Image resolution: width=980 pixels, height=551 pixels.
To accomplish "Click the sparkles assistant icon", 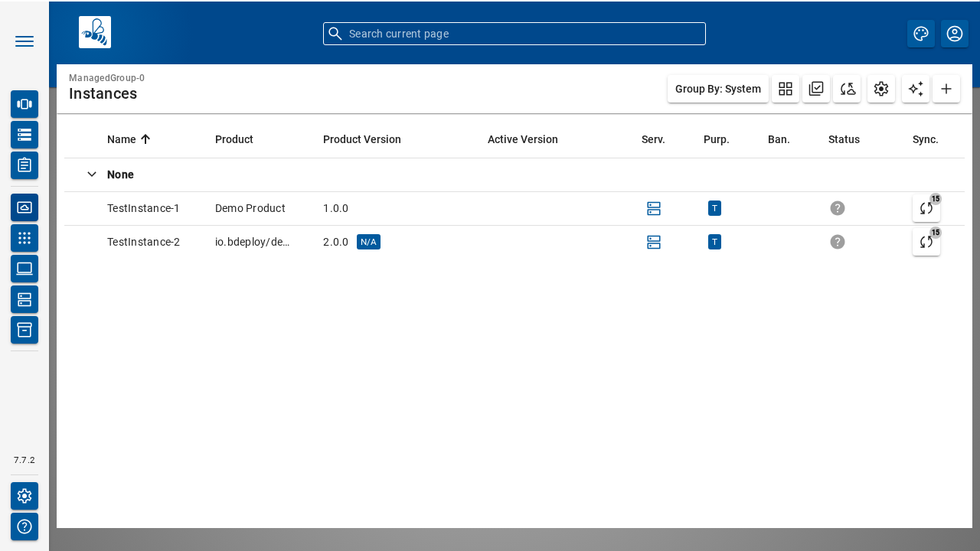I will click(x=915, y=89).
